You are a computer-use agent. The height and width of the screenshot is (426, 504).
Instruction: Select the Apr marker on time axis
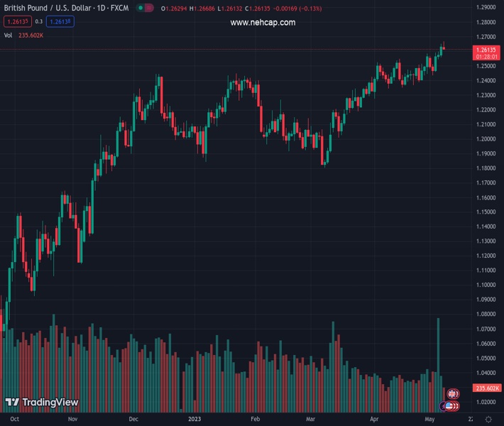375,420
